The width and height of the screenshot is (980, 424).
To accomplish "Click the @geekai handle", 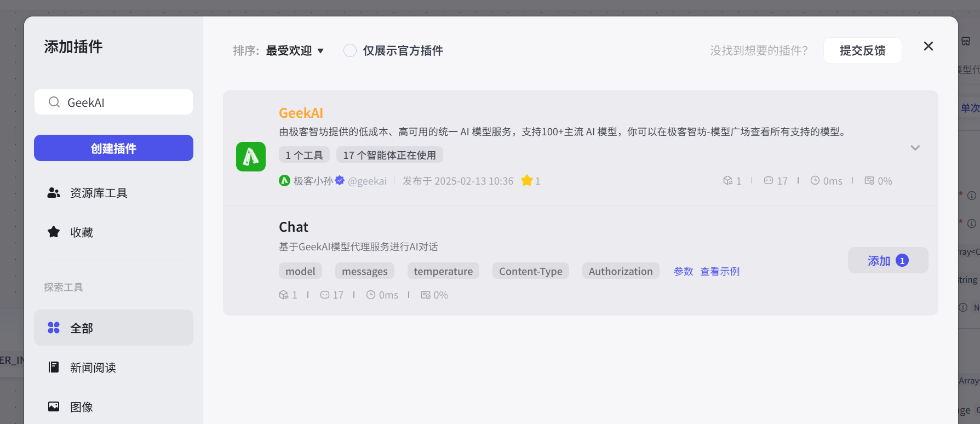I will tap(367, 181).
